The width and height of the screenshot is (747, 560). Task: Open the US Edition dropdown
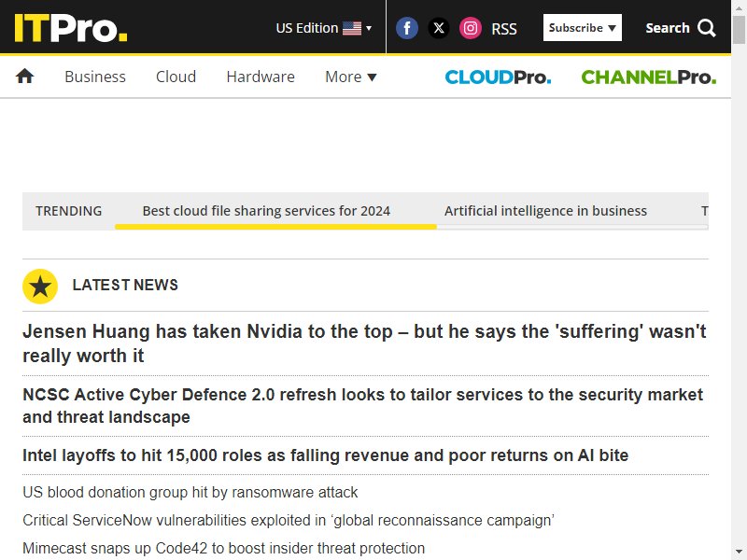323,28
